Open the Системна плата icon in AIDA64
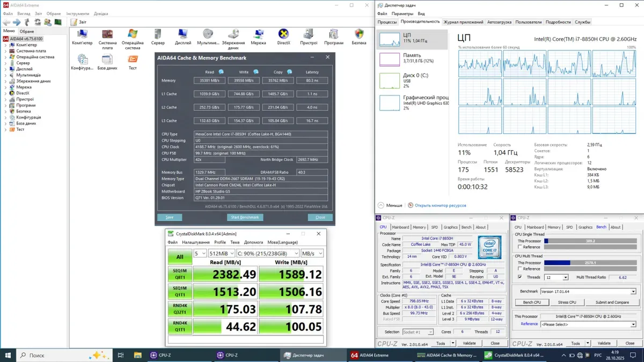The image size is (644, 362). pyautogui.click(x=107, y=35)
